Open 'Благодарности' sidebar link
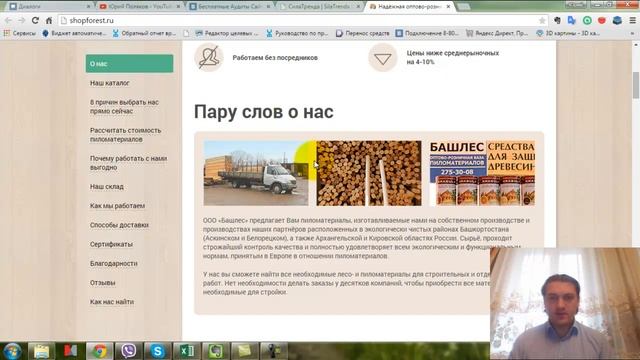This screenshot has width=640, height=360. click(113, 263)
